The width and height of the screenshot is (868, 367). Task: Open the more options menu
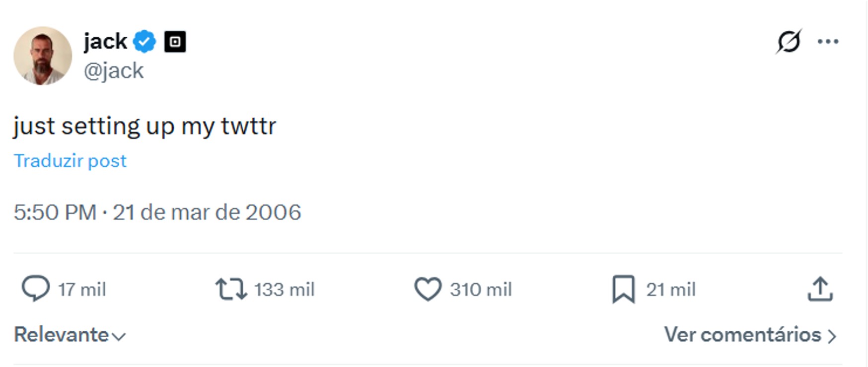(x=828, y=42)
